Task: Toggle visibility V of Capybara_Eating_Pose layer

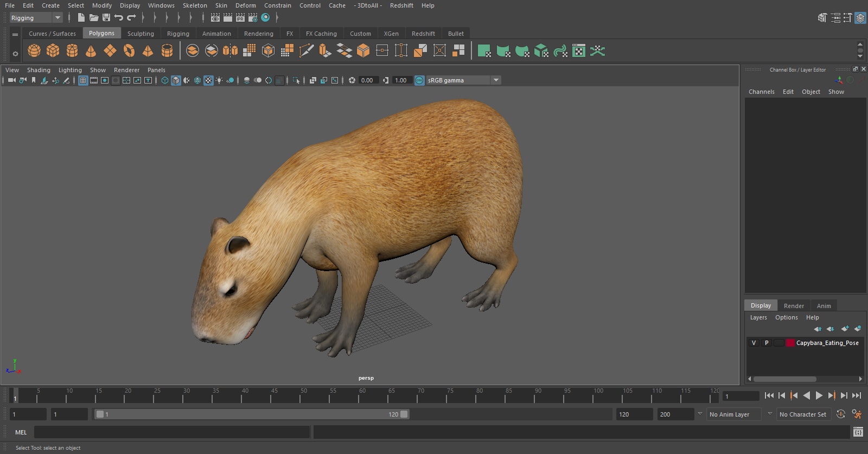Action: [754, 343]
